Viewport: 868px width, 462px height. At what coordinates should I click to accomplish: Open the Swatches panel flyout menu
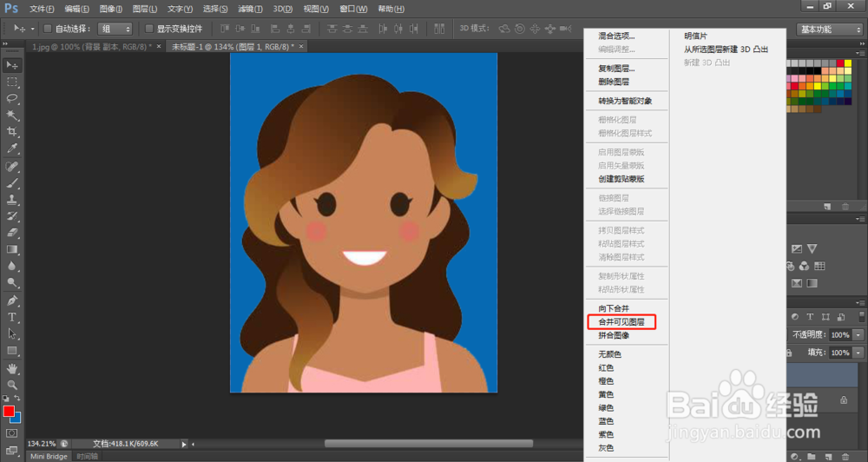point(860,53)
